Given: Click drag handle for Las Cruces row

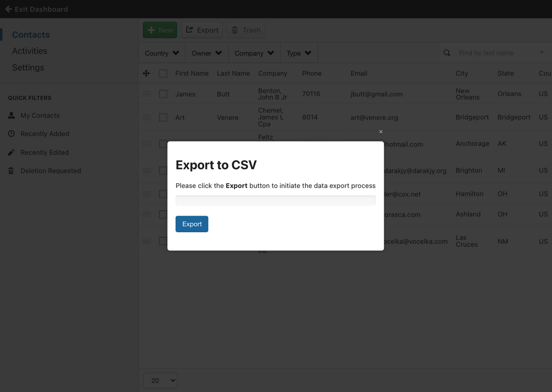Looking at the screenshot, I should (x=147, y=241).
